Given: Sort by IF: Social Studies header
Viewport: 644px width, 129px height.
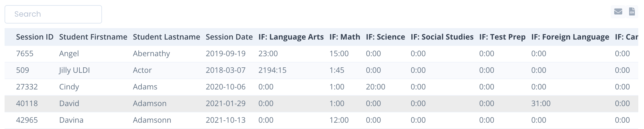Looking at the screenshot, I should click(x=442, y=37).
